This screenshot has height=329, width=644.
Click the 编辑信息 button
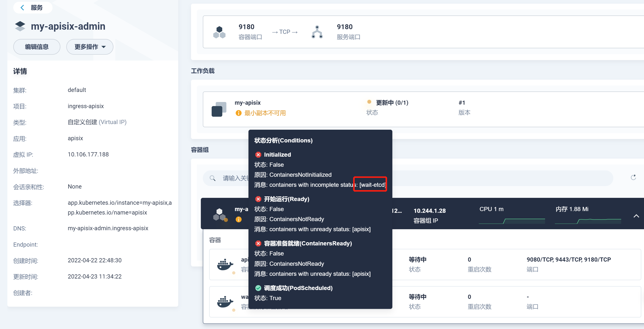tap(37, 47)
